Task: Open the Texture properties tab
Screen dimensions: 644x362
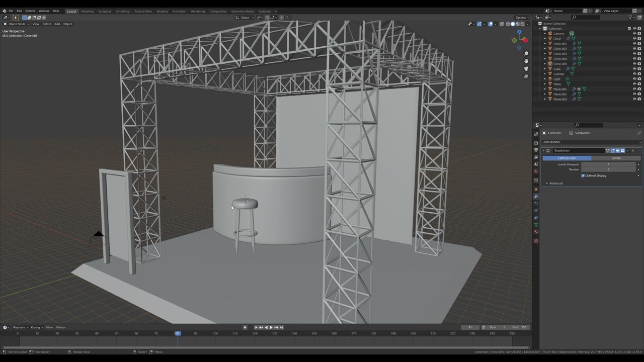Action: (x=536, y=241)
